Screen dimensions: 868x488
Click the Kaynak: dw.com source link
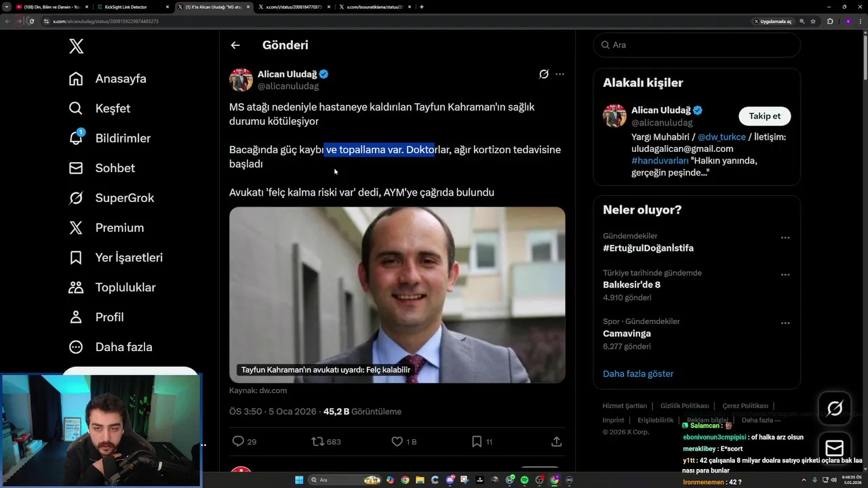[258, 390]
